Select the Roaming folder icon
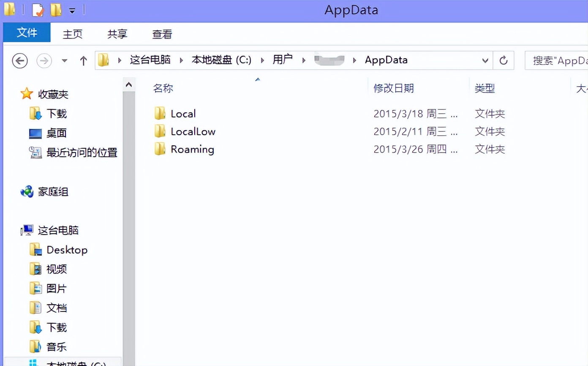 pos(160,149)
